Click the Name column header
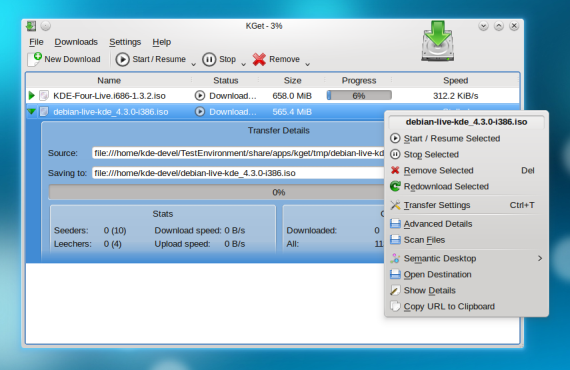This screenshot has width=570, height=370. pyautogui.click(x=109, y=80)
